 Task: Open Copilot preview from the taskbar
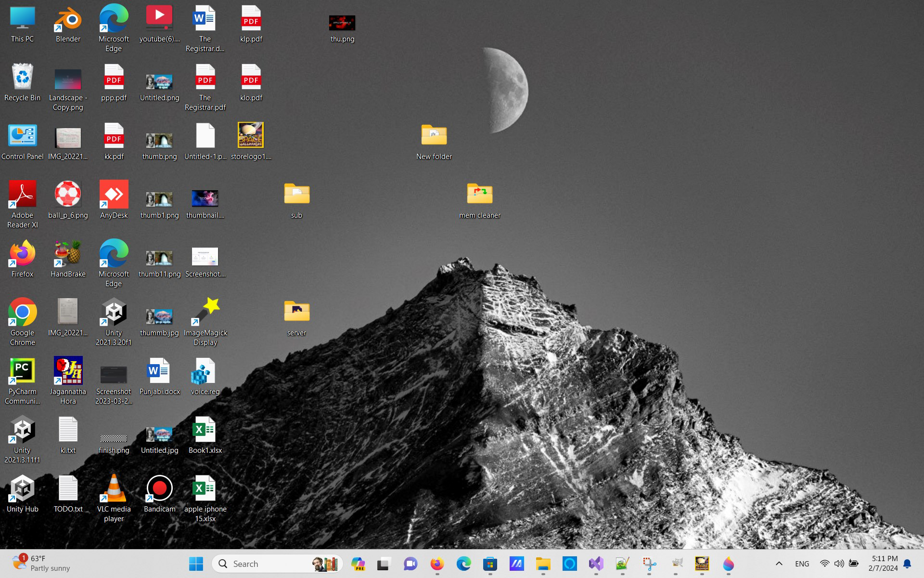tap(358, 564)
